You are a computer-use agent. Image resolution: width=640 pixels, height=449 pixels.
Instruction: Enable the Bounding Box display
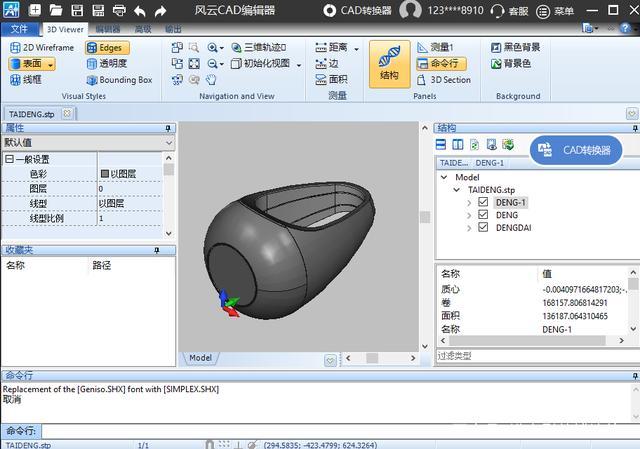(x=118, y=80)
